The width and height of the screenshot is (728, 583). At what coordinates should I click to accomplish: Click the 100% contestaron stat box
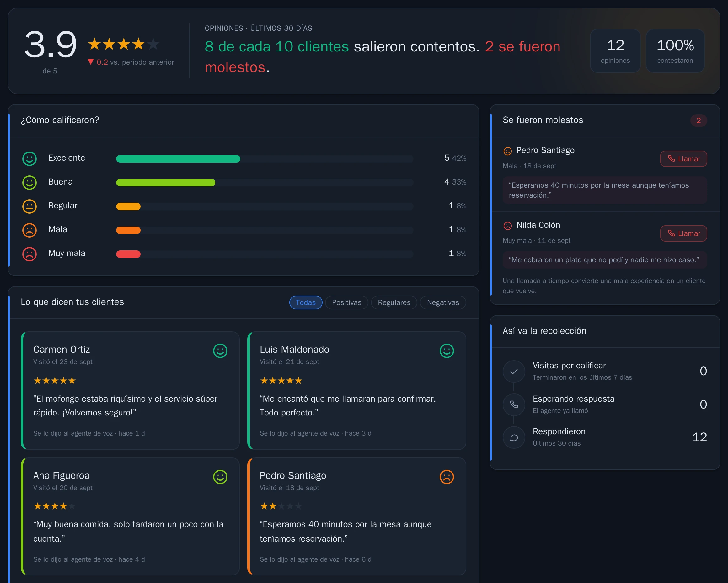[675, 51]
